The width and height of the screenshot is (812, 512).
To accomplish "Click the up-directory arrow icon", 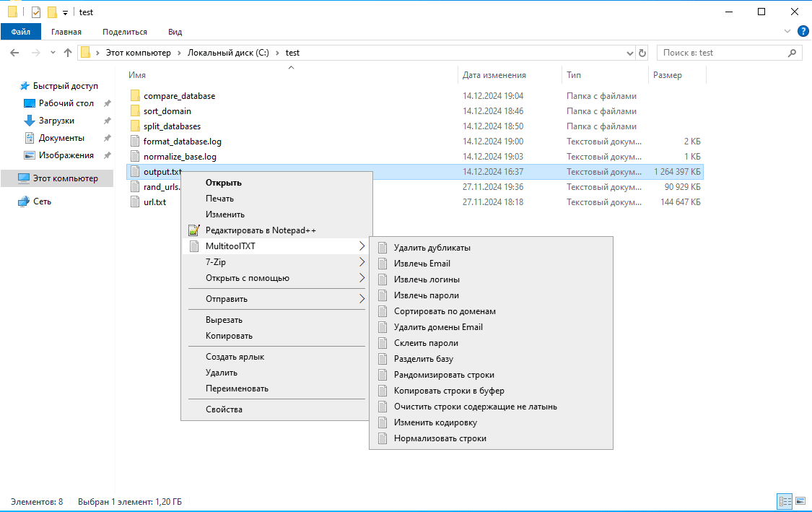I will point(68,53).
